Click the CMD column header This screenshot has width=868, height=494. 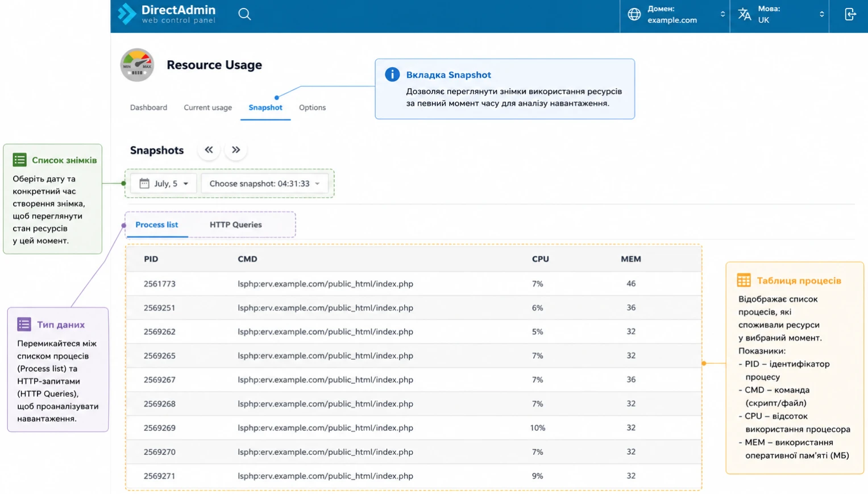[247, 259]
